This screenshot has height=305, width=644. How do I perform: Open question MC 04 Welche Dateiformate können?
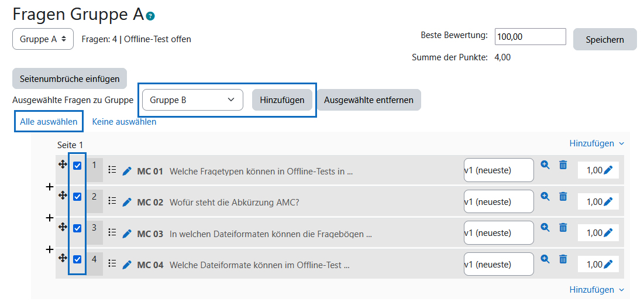coord(243,265)
